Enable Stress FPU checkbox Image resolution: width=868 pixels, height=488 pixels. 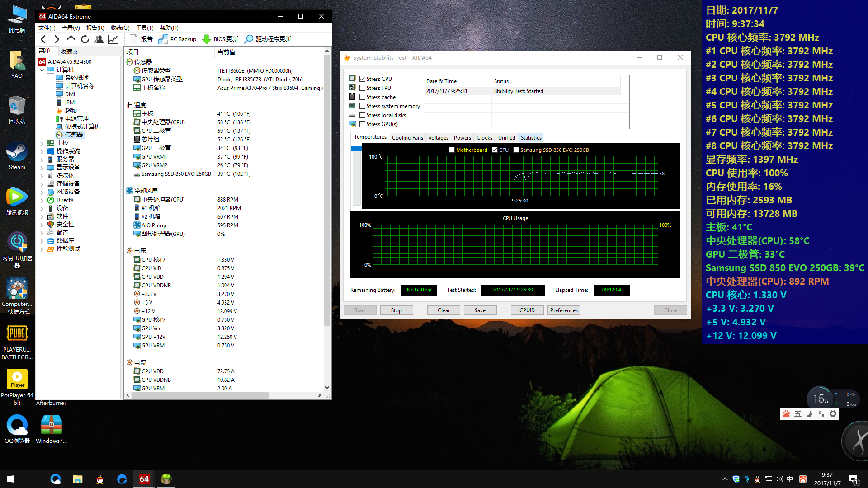click(x=362, y=88)
